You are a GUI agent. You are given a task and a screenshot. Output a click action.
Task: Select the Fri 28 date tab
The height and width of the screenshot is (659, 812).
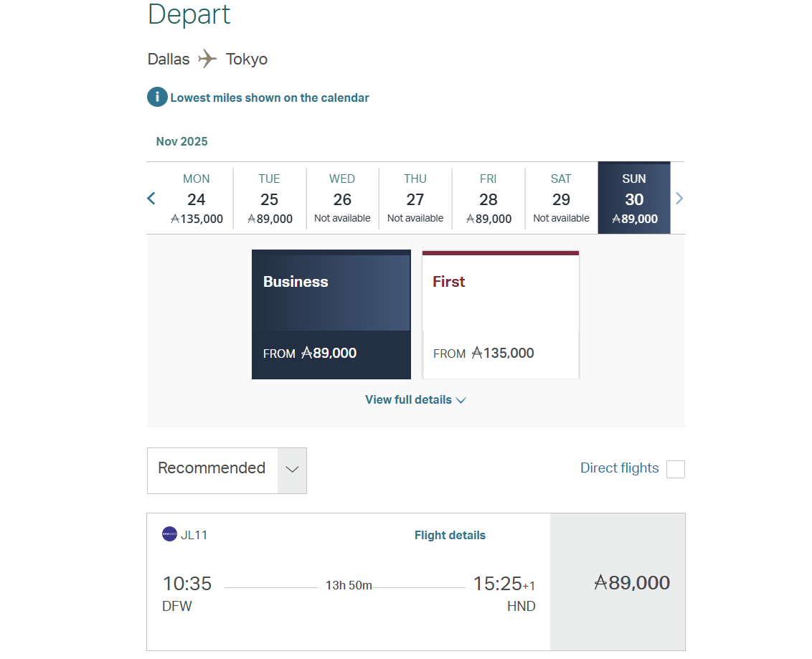(488, 198)
